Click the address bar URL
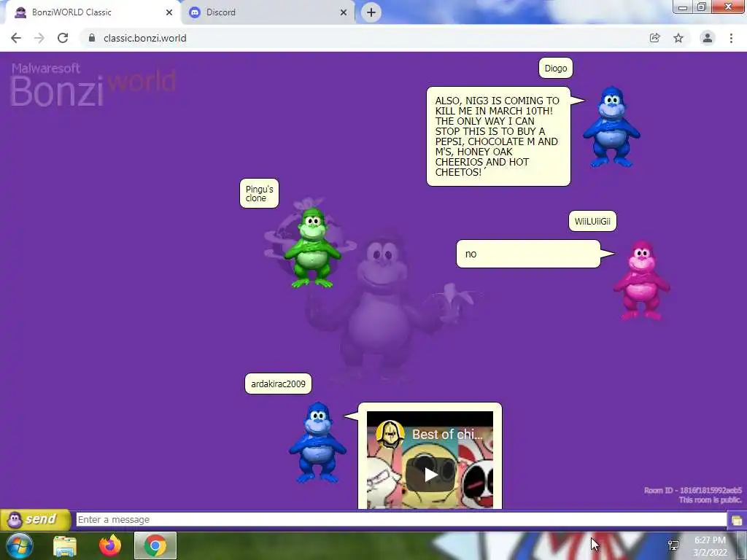The height and width of the screenshot is (560, 747). pos(145,38)
